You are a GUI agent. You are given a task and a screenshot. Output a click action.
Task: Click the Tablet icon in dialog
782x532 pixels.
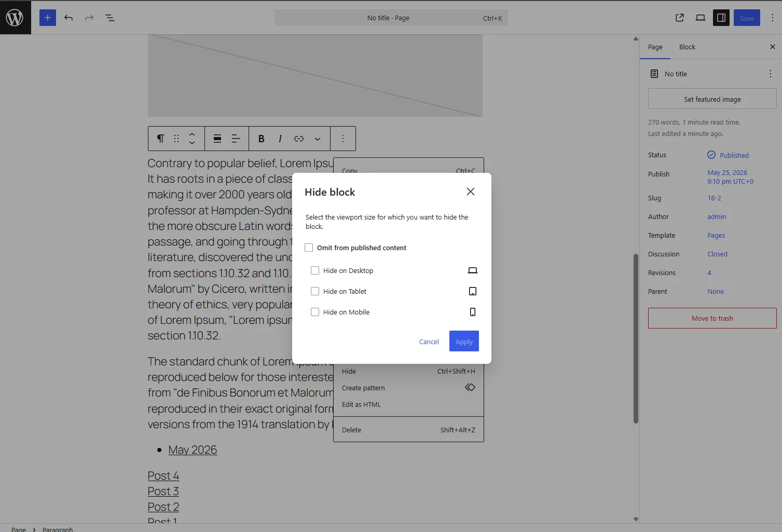click(473, 291)
